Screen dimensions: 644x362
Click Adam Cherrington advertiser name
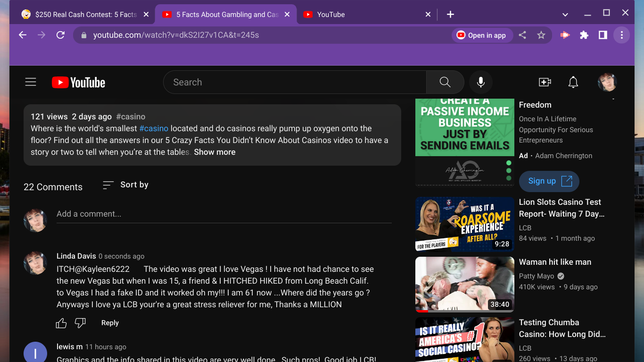pos(564,156)
